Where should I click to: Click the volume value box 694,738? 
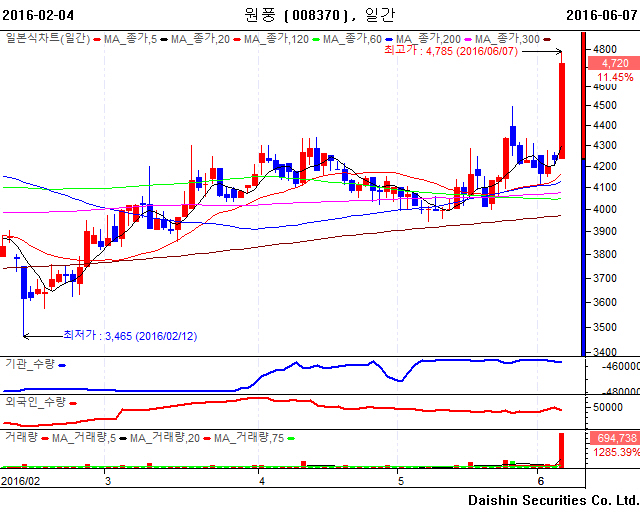click(613, 438)
